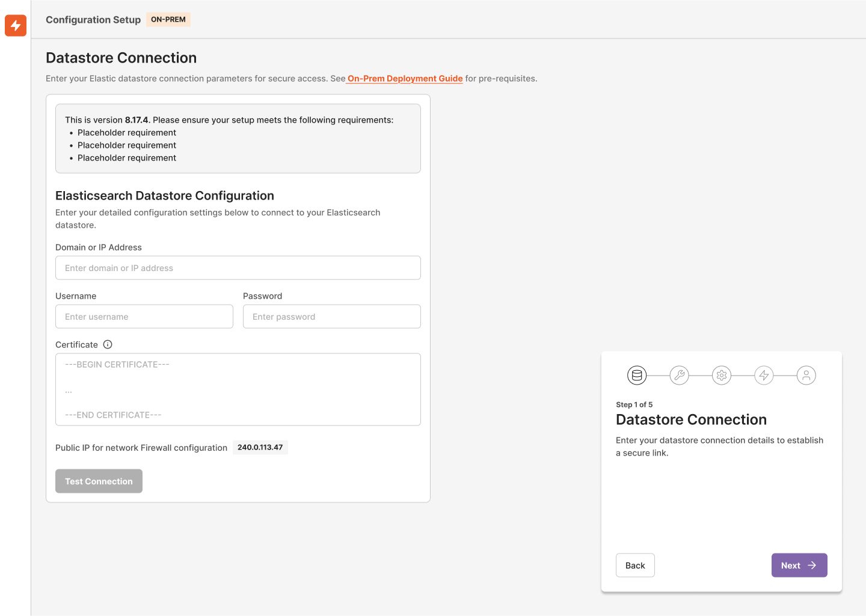866x616 pixels.
Task: Select the gear configuration step icon
Action: [722, 375]
